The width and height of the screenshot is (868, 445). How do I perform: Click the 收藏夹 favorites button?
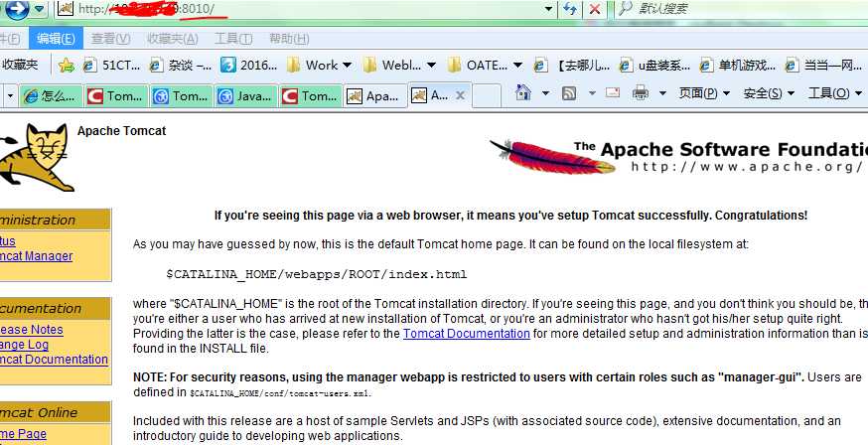coord(20,65)
